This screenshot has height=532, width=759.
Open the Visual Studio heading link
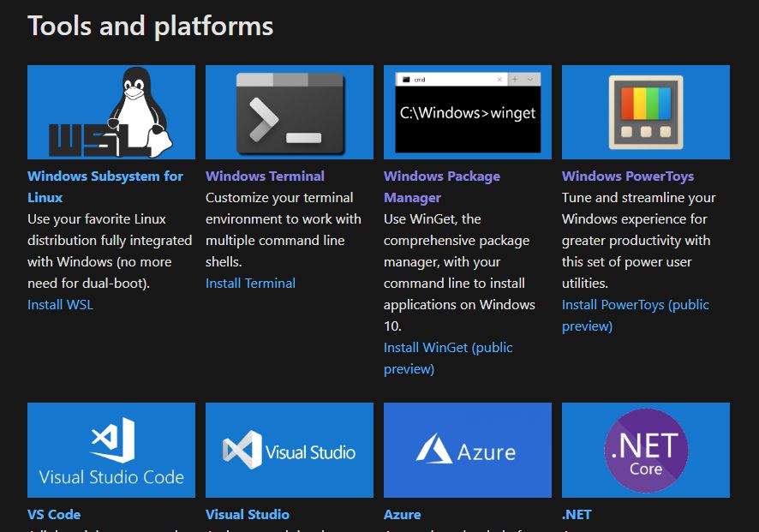tap(248, 514)
